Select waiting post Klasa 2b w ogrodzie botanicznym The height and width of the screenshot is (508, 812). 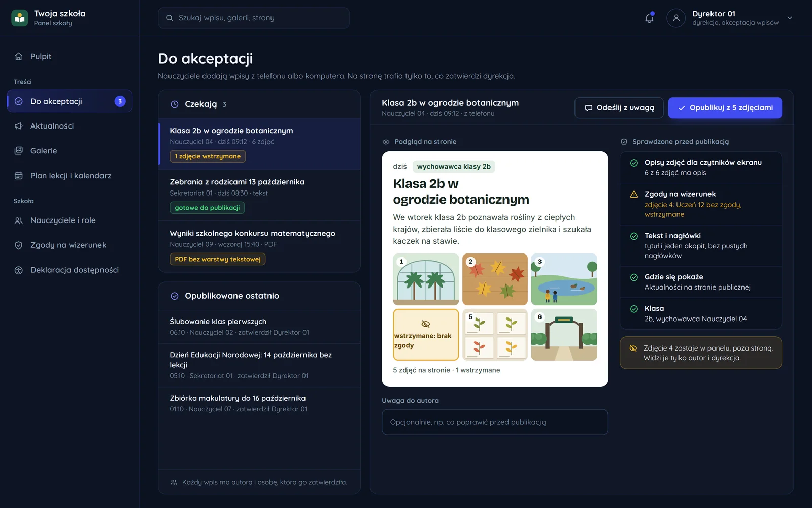click(259, 144)
